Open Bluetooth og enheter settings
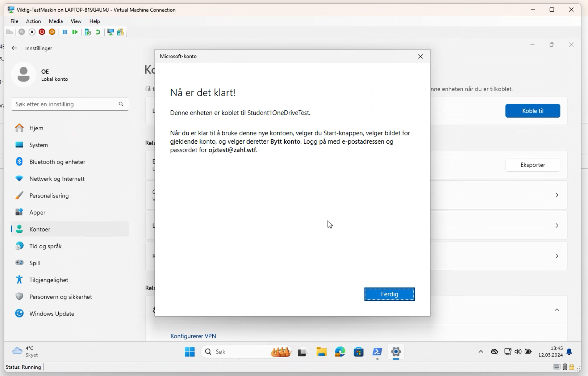Screen dimensions: 588x376 coord(70,162)
